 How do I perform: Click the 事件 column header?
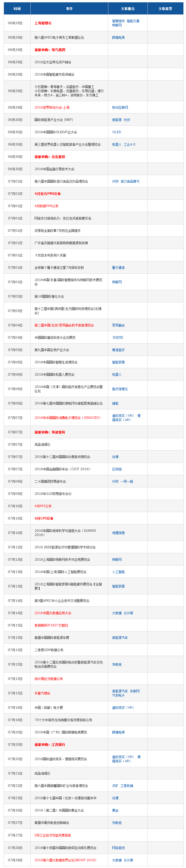(x=69, y=9)
